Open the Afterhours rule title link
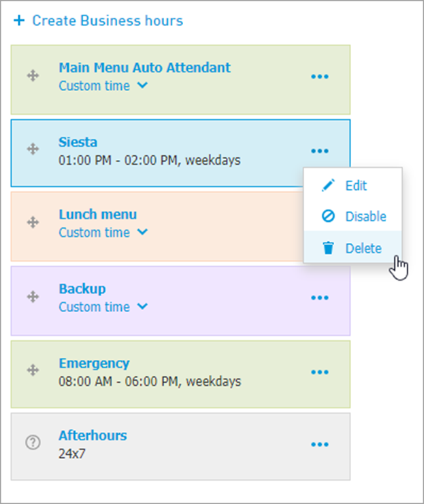This screenshot has width=424, height=504. 93,435
